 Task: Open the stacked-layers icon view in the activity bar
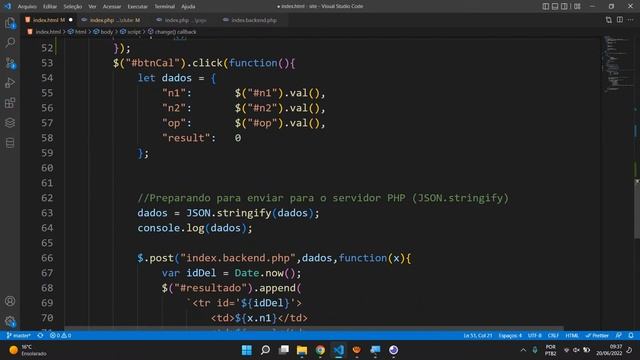point(10,122)
